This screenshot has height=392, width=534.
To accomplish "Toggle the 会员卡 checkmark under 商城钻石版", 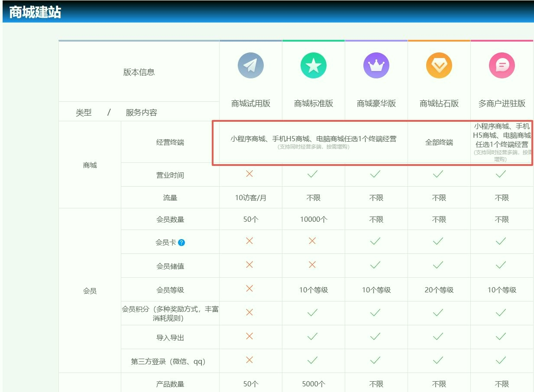I will (439, 241).
